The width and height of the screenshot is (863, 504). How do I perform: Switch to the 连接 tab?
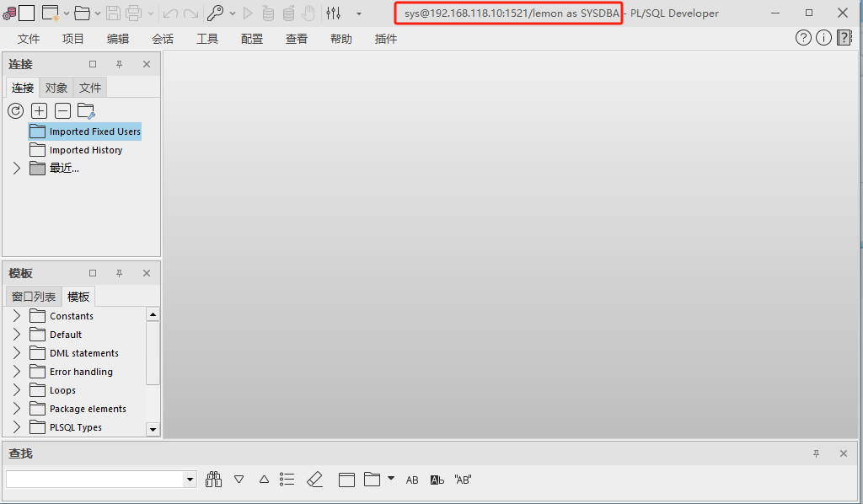[23, 88]
